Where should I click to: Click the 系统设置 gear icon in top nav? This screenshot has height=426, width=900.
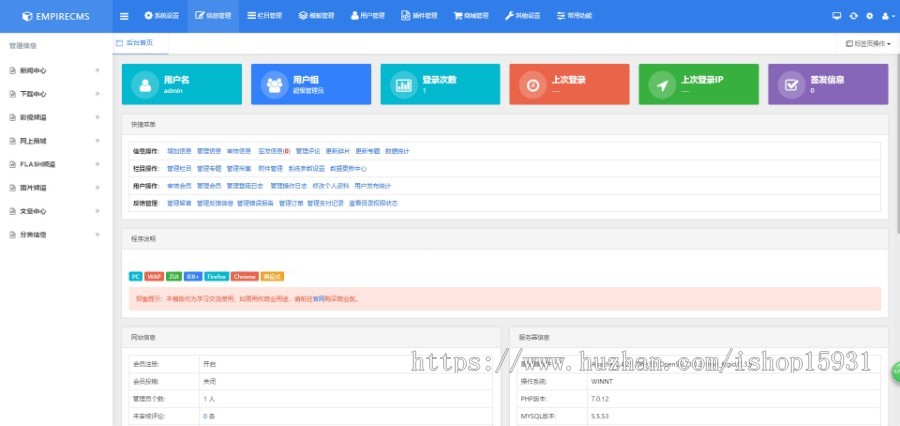click(x=148, y=16)
